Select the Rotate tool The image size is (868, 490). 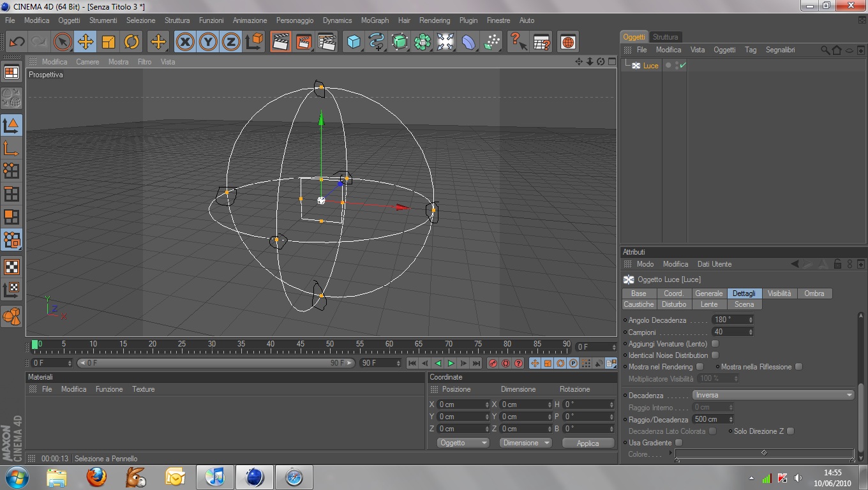[x=131, y=42]
